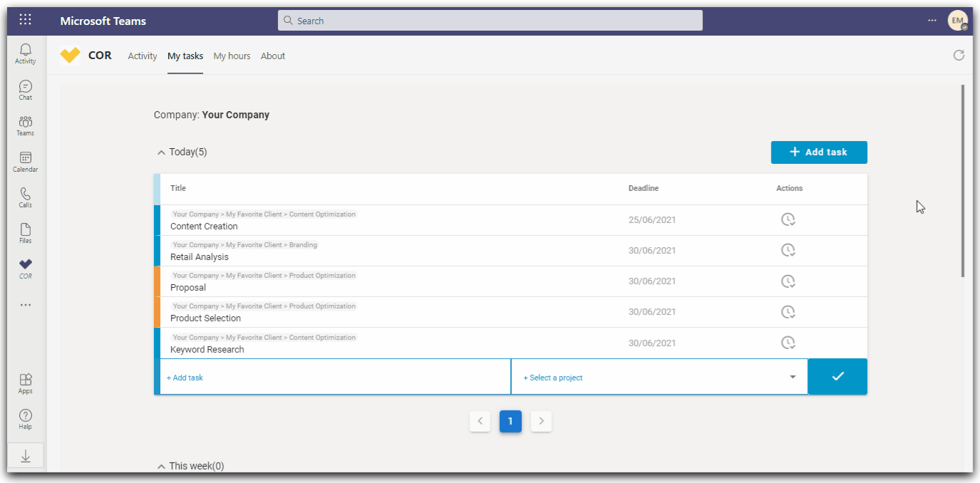Open Files in the left sidebar
Screen dimensions: 980x483
26,234
